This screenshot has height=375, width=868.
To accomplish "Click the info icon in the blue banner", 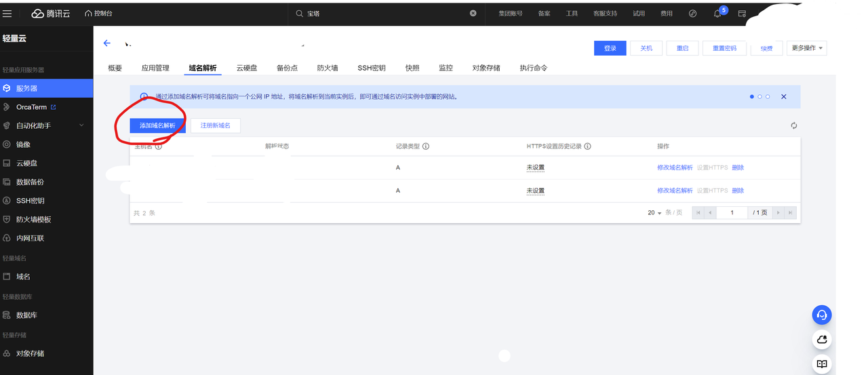I will (144, 97).
